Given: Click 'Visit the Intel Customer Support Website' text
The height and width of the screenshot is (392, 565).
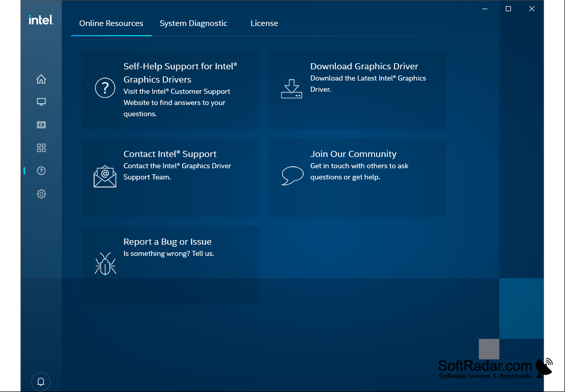Looking at the screenshot, I should pyautogui.click(x=177, y=102).
